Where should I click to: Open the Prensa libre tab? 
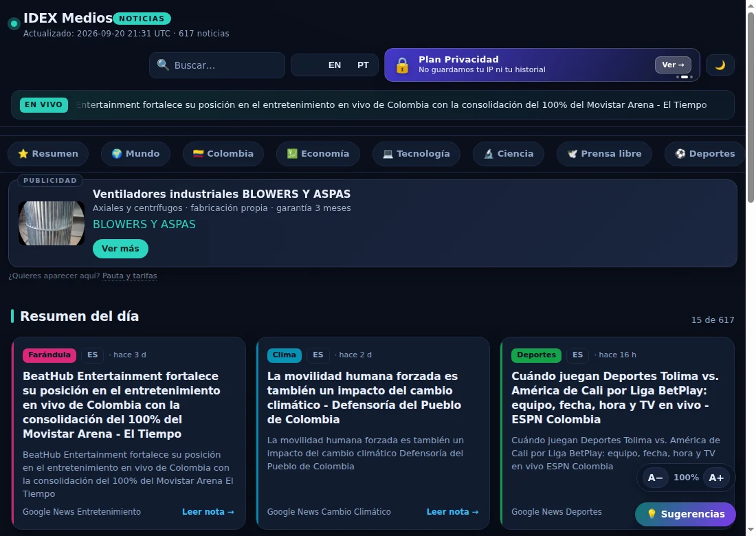pyautogui.click(x=604, y=154)
